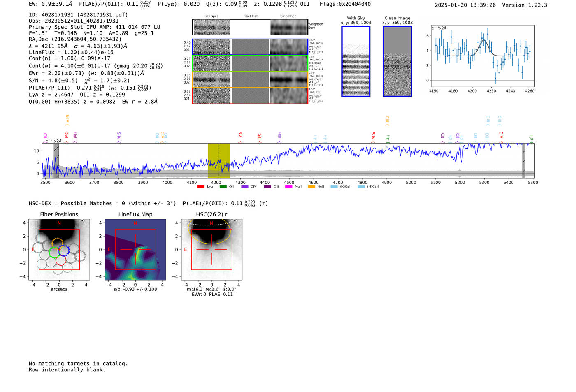Select the blue-outlined 2D spectrum row
This screenshot has width=576, height=392.
pos(250,47)
